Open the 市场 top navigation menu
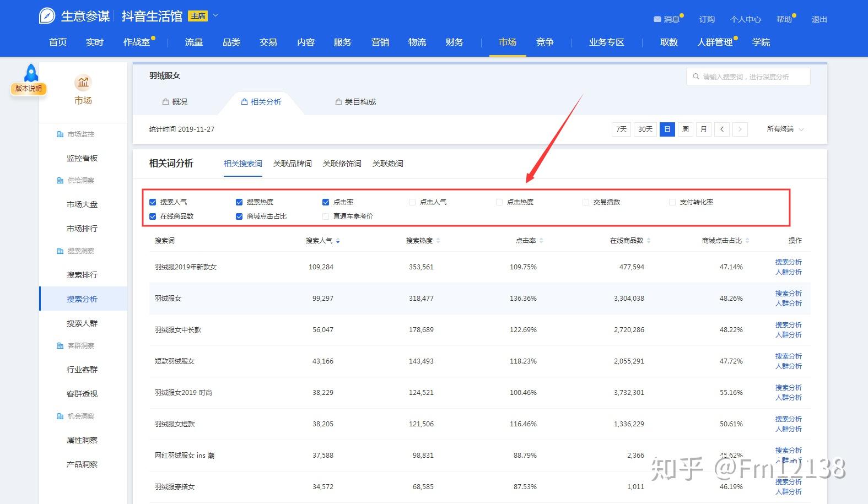 tap(508, 42)
